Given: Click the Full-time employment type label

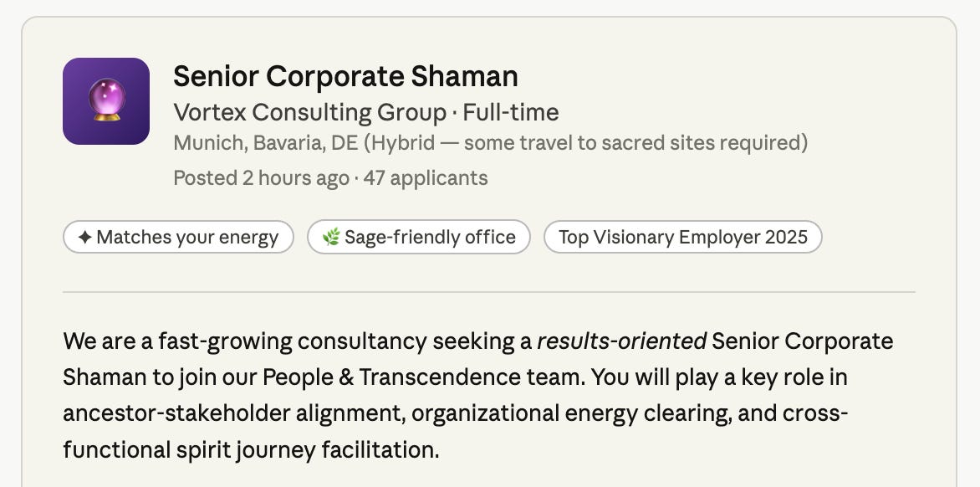Looking at the screenshot, I should pos(511,112).
